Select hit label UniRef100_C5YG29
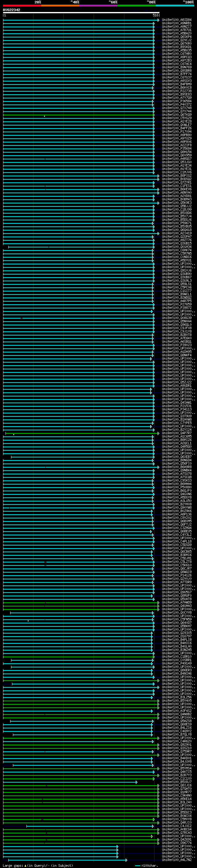The image size is (197, 868). pos(177,118)
